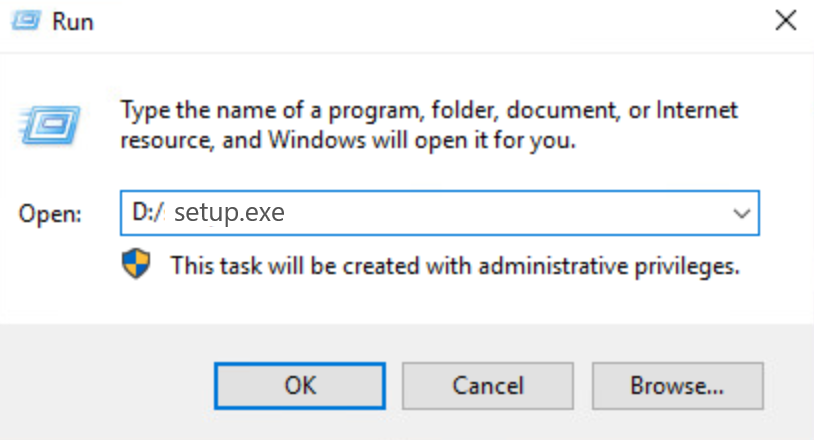Image resolution: width=814 pixels, height=440 pixels.
Task: Expand the Open combo box dropdown arrow
Action: (741, 213)
